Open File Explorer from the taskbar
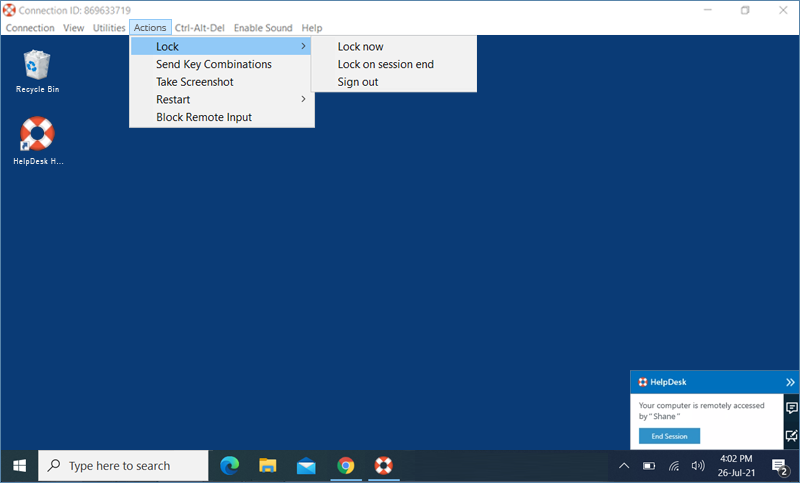The width and height of the screenshot is (800, 483). (x=267, y=465)
